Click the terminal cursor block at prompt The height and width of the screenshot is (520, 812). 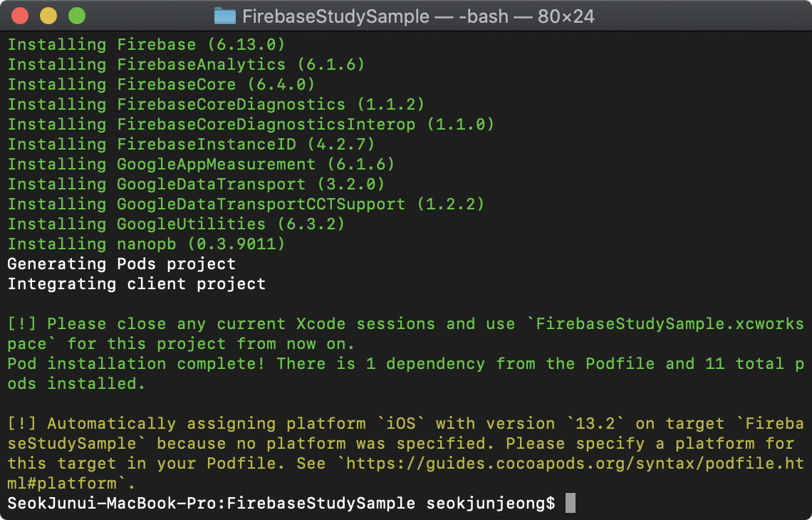570,503
